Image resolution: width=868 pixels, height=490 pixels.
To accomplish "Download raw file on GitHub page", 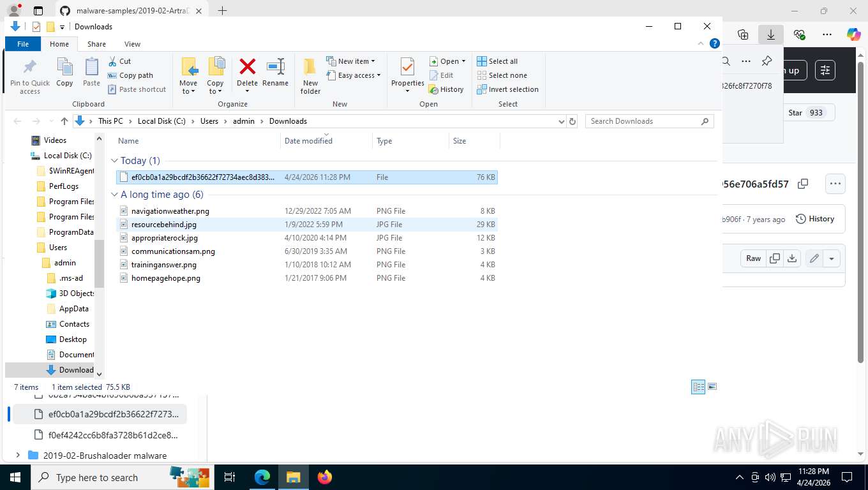I will point(792,258).
